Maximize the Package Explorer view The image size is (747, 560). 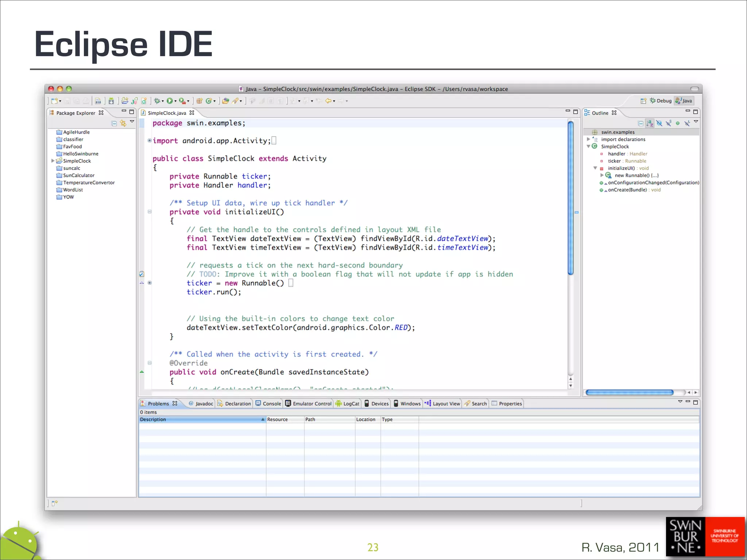(132, 112)
